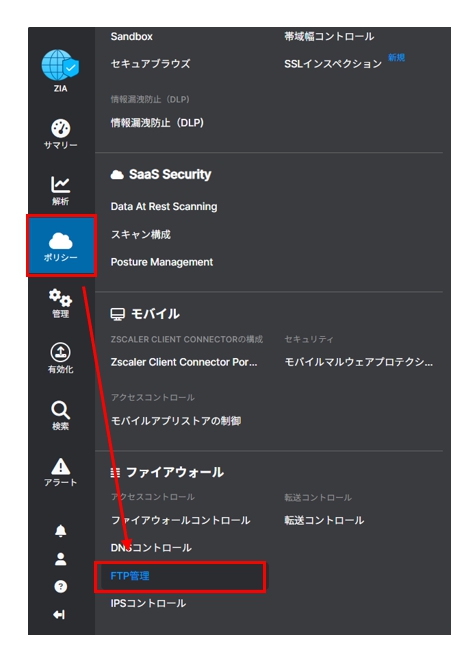Open the 解析 analytics chart icon
This screenshot has height=668, width=475.
60,185
